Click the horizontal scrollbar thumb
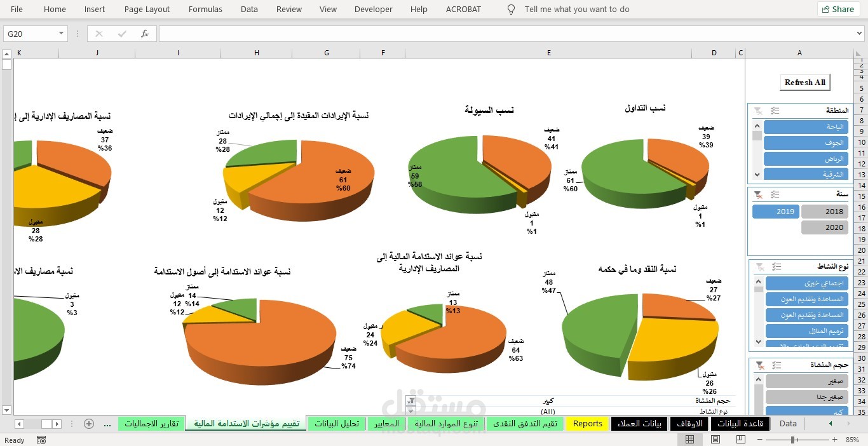This screenshot has width=868, height=446. [x=47, y=424]
